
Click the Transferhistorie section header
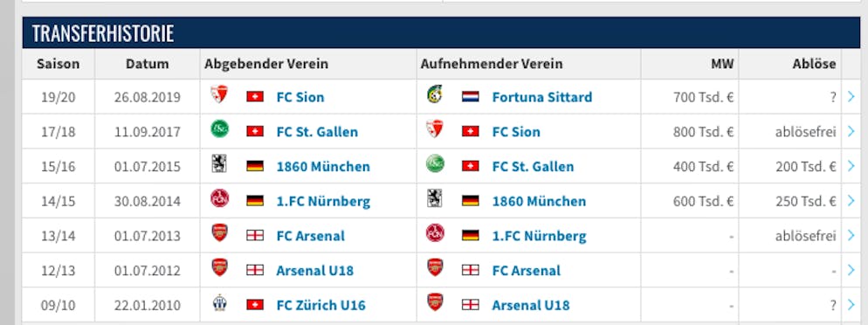pyautogui.click(x=442, y=33)
